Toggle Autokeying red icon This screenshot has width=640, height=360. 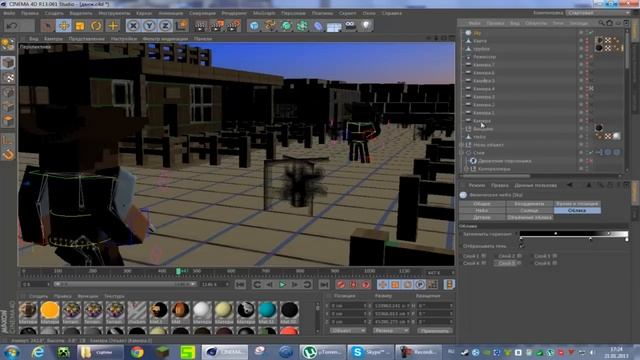[353, 284]
